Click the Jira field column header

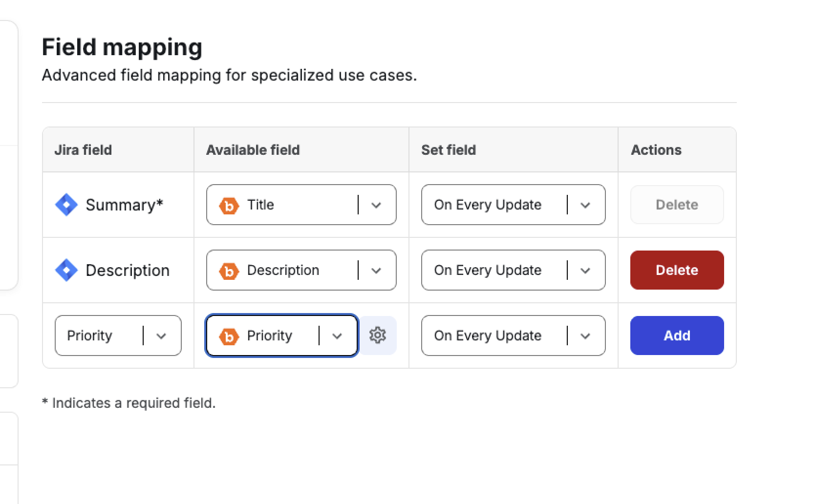click(x=83, y=150)
